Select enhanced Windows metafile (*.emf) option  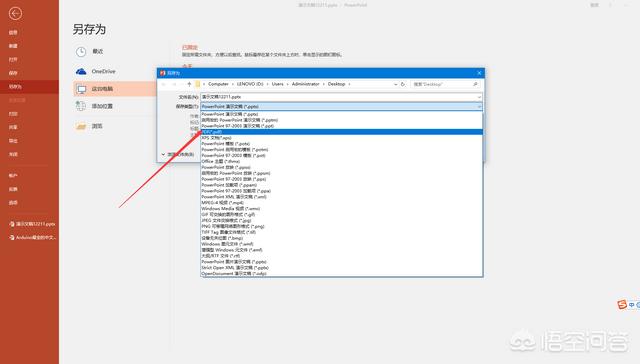point(342,250)
